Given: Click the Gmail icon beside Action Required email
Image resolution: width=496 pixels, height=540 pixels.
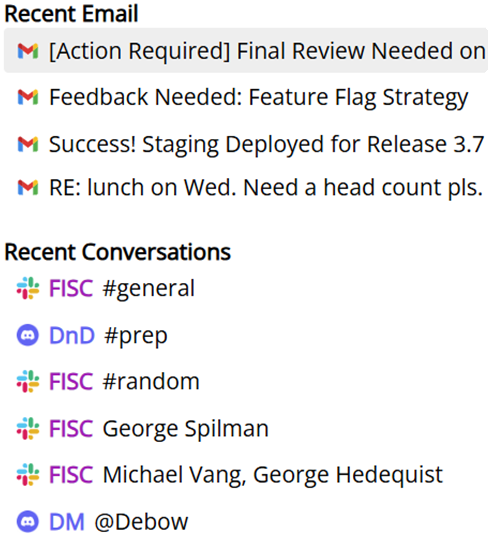Looking at the screenshot, I should [28, 51].
